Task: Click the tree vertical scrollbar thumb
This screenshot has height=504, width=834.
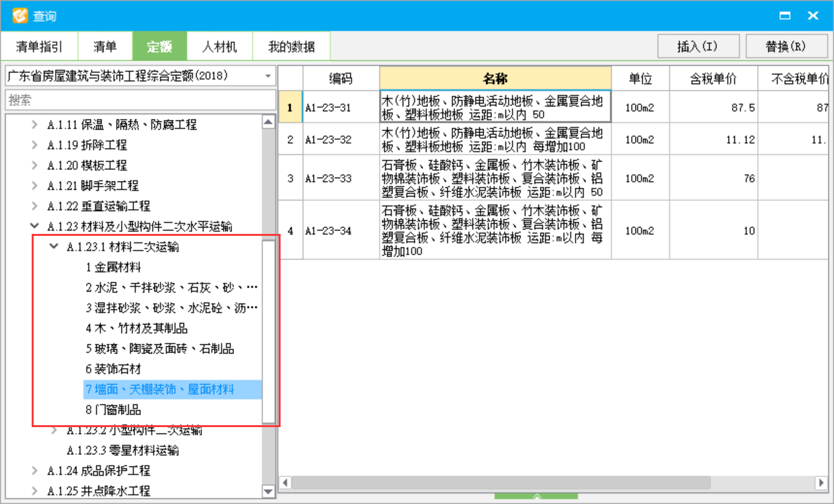Action: 269,331
